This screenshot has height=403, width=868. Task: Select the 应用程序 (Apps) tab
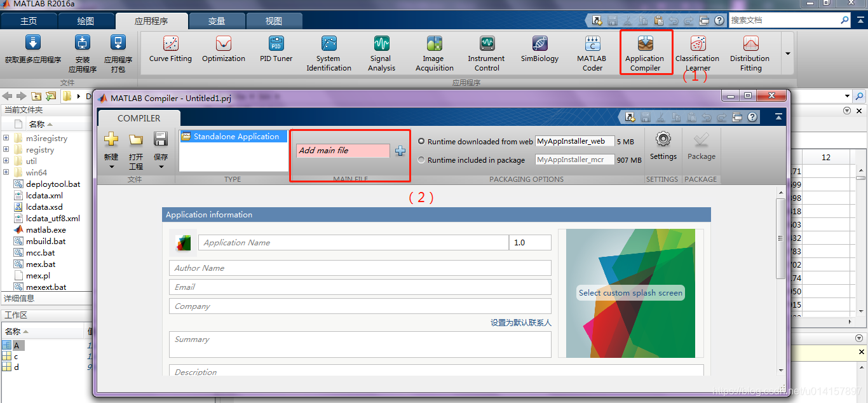pos(151,21)
